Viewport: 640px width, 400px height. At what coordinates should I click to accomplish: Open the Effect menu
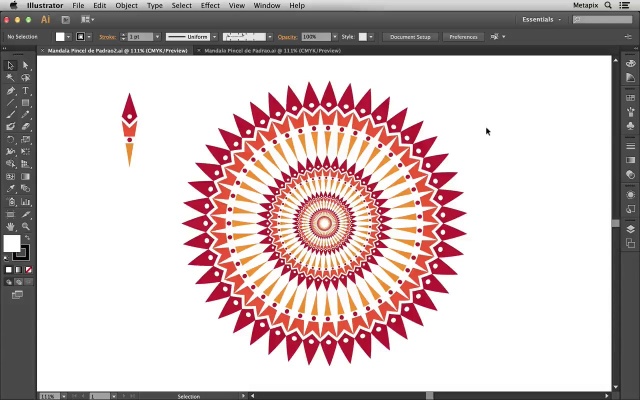pos(210,5)
